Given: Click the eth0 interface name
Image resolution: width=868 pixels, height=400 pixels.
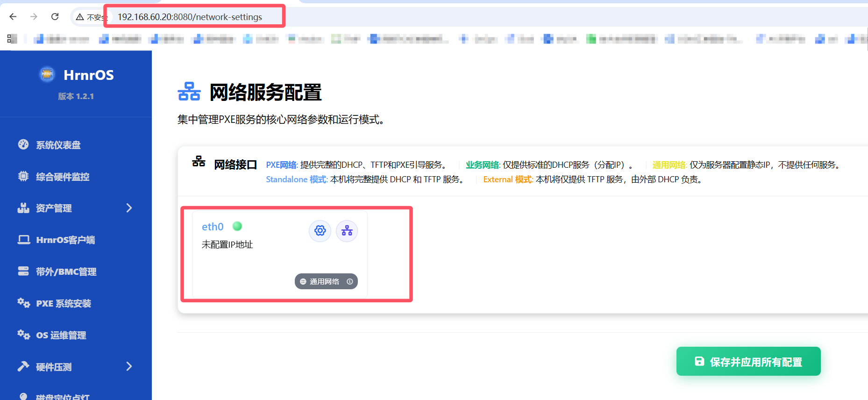Looking at the screenshot, I should tap(213, 227).
